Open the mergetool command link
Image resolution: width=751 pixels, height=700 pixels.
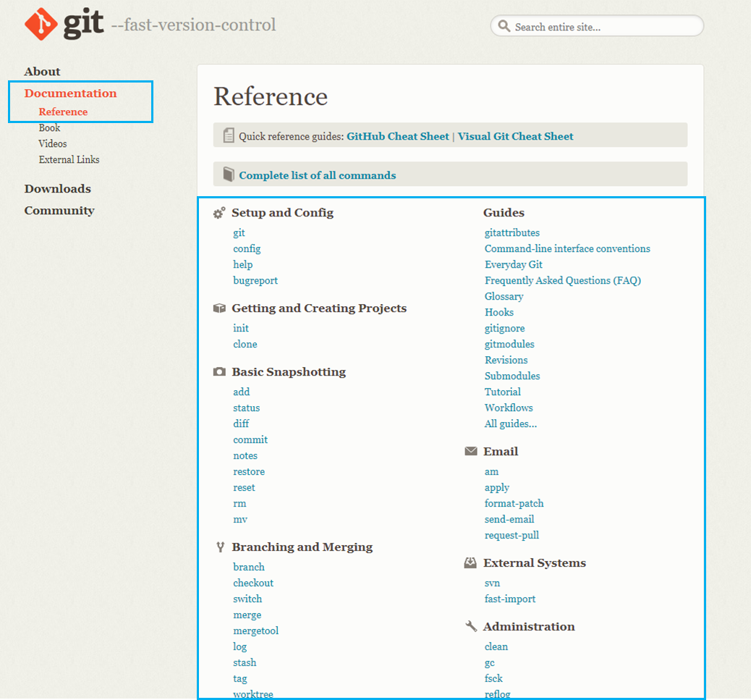point(256,631)
